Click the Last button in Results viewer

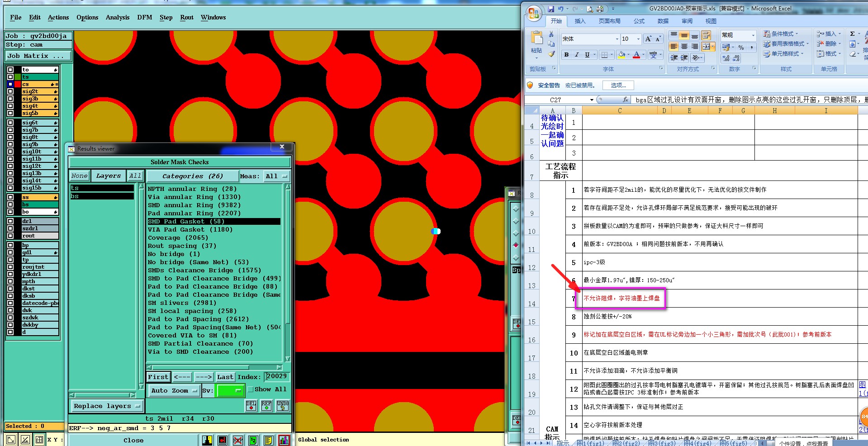pyautogui.click(x=225, y=377)
